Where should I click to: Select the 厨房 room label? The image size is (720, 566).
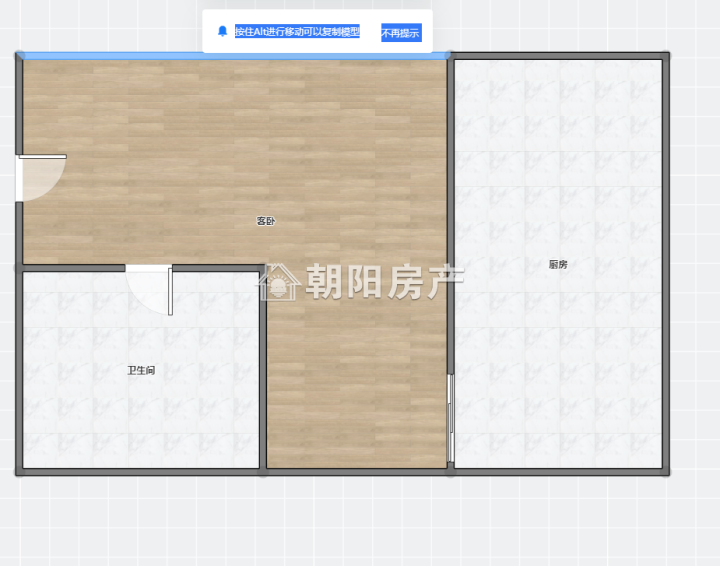(558, 265)
